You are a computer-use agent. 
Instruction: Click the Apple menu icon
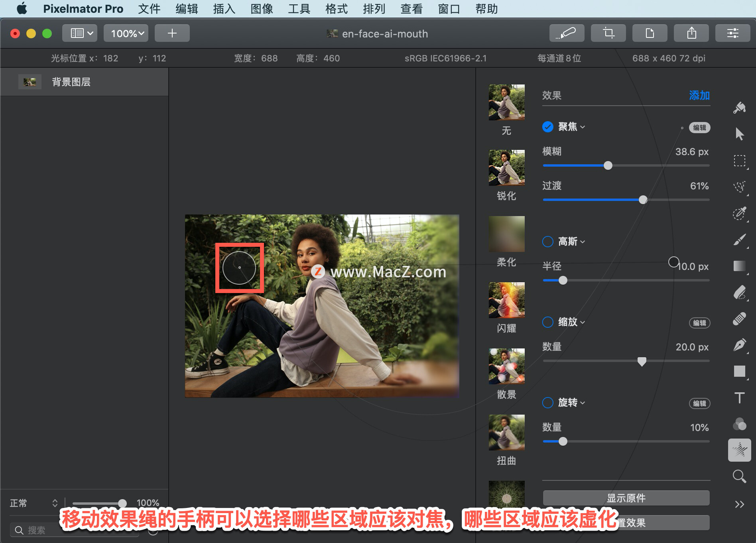tap(22, 8)
